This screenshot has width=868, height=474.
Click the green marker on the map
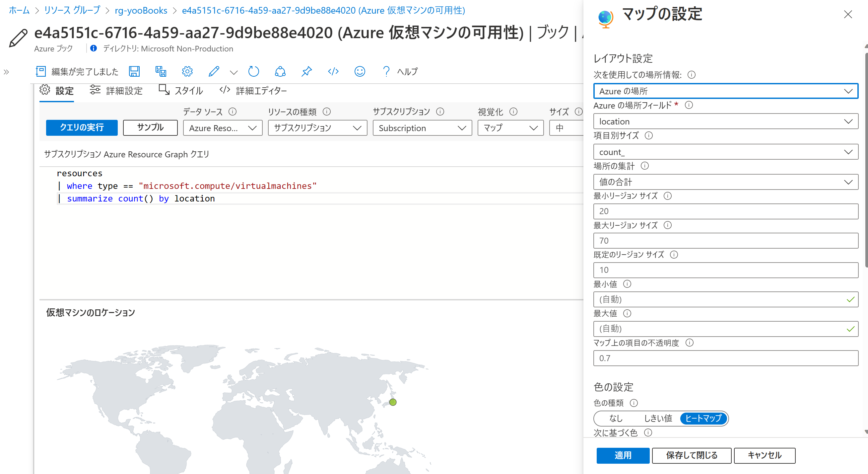tap(393, 402)
